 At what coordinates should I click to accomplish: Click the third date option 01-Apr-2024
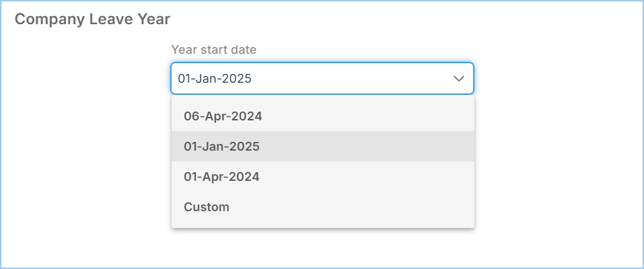[x=221, y=176]
